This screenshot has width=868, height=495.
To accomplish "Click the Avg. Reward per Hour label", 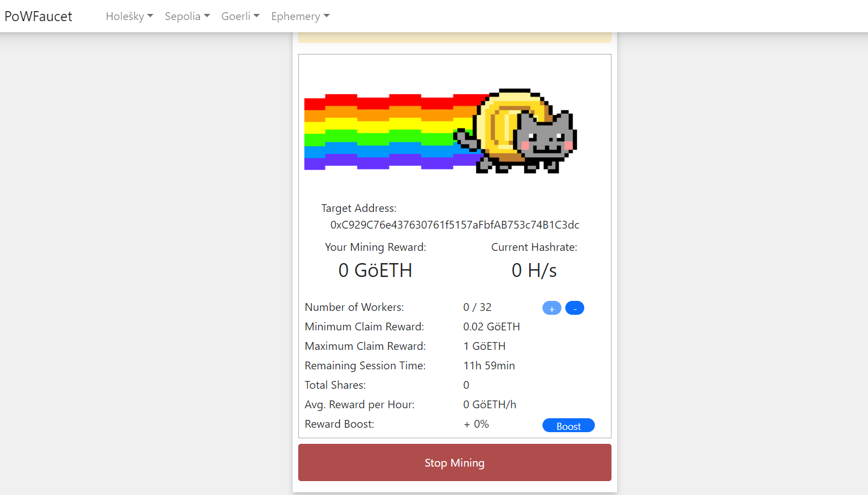I will click(360, 404).
